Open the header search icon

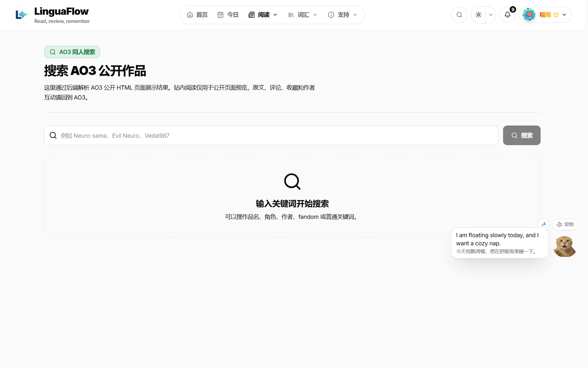[459, 15]
